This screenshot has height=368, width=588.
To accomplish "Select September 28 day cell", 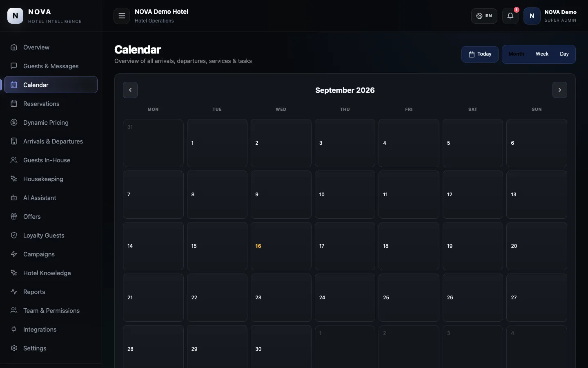I will 153,347.
